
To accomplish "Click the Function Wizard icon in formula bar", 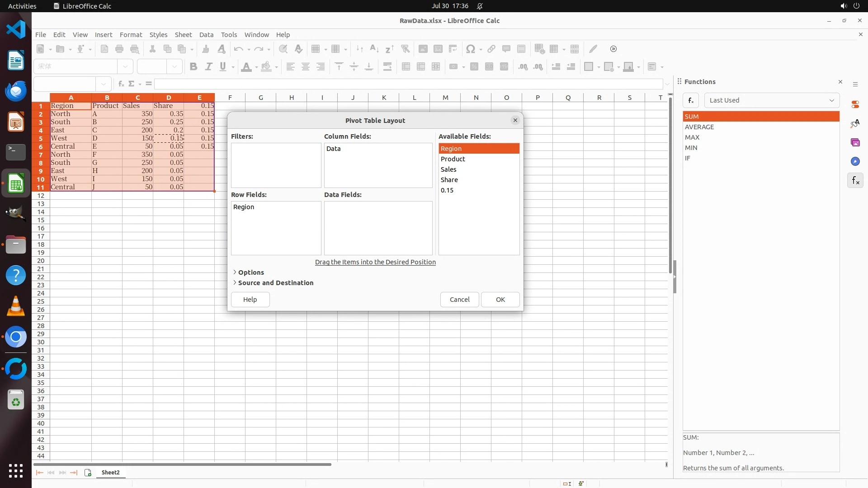I will (x=121, y=84).
